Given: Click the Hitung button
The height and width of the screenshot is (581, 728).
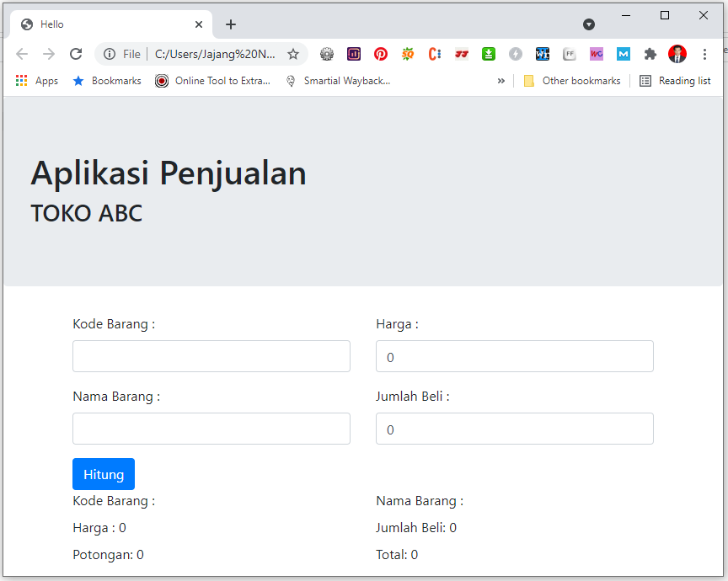Looking at the screenshot, I should click(x=103, y=473).
